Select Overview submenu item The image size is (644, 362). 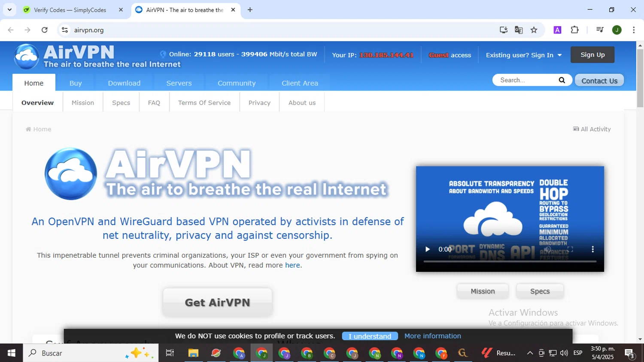(37, 103)
